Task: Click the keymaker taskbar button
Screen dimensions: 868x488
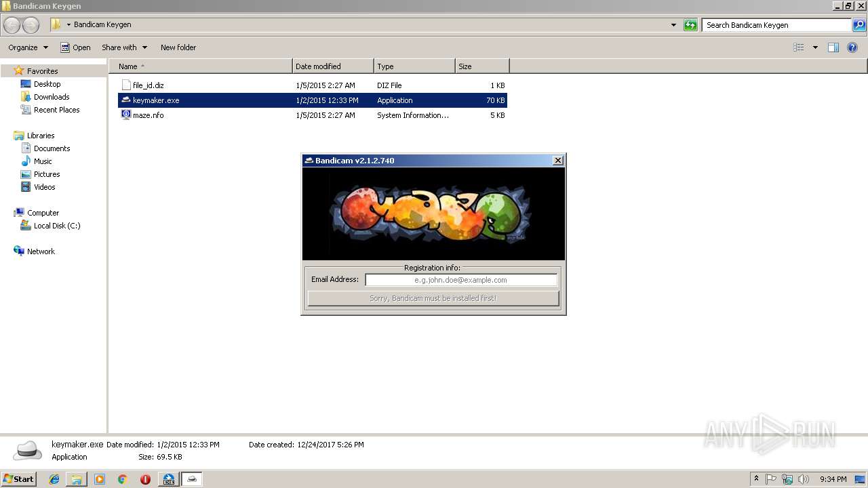Action: click(192, 479)
